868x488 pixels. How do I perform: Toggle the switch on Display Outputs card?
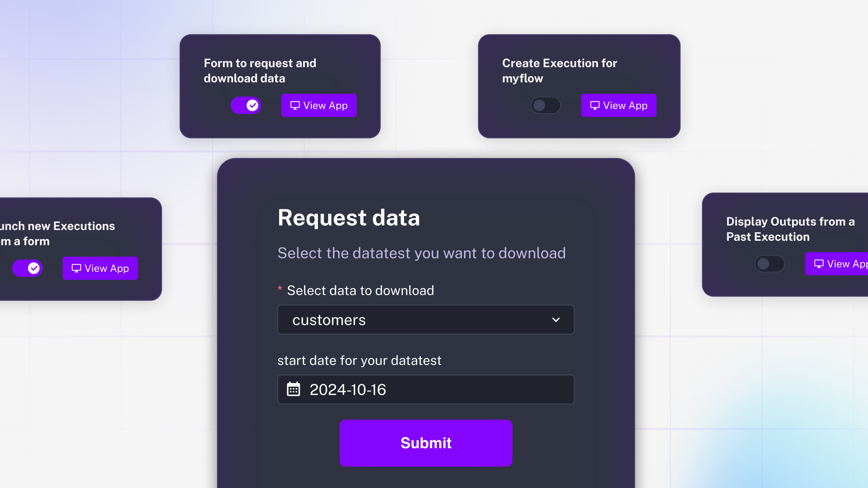coord(769,264)
